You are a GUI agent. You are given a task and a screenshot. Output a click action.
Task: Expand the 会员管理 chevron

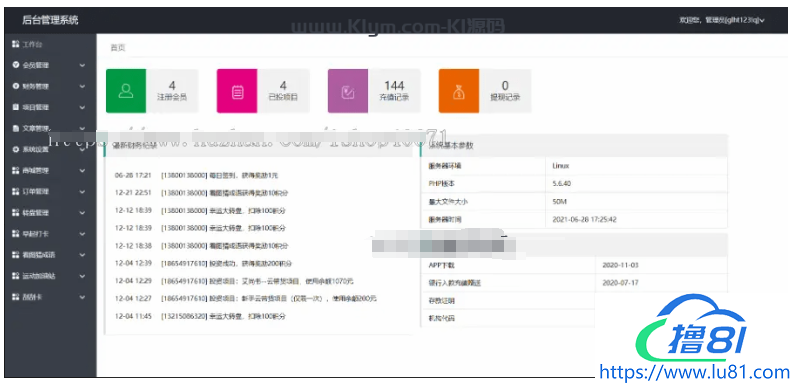coord(82,65)
